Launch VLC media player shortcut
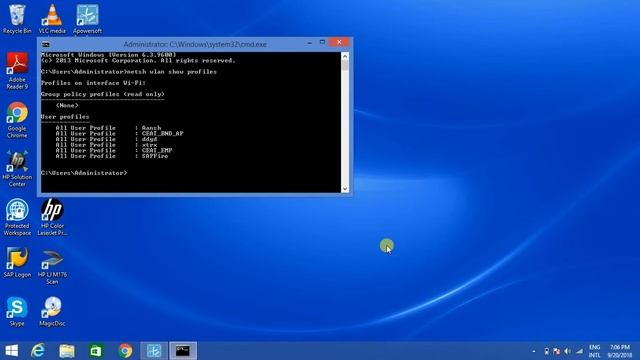Viewport: 640px width, 360px height. pyautogui.click(x=52, y=19)
